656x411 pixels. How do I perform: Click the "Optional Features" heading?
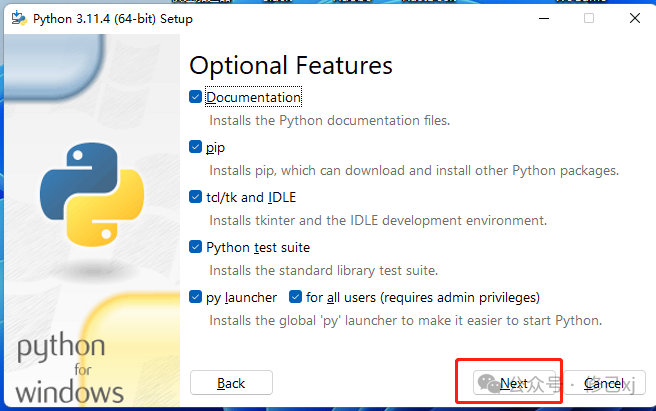tap(290, 66)
